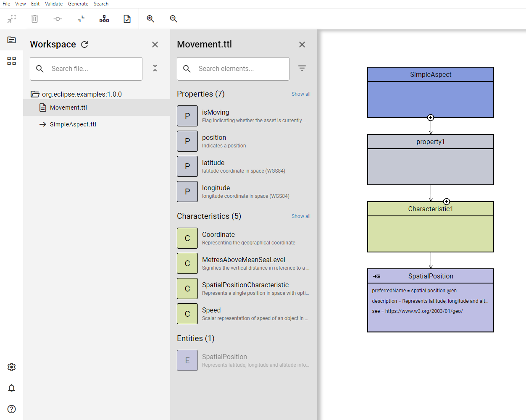Click the zoom in magnifier icon

coord(150,19)
